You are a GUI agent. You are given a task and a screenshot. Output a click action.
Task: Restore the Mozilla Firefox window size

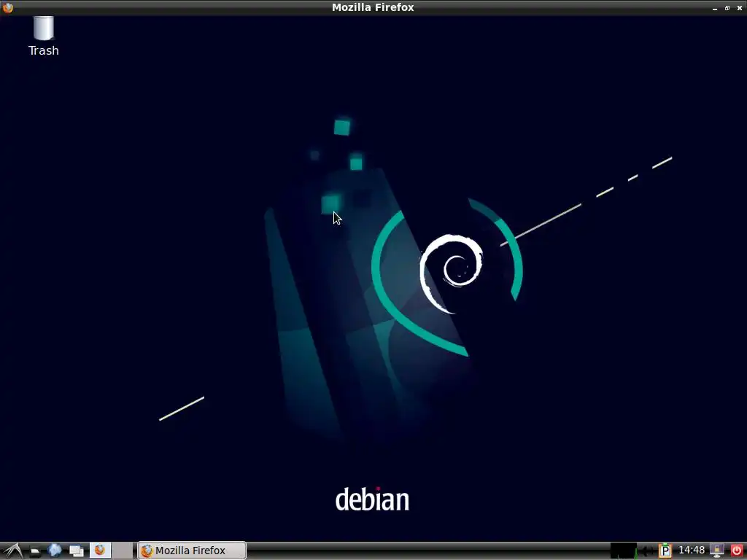[727, 8]
